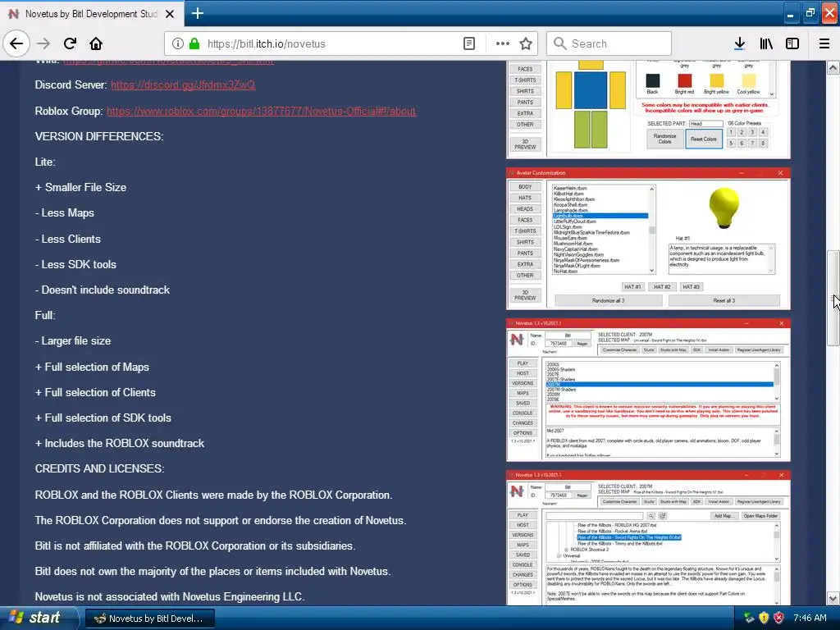Click the page scrollbar up arrow

(833, 67)
